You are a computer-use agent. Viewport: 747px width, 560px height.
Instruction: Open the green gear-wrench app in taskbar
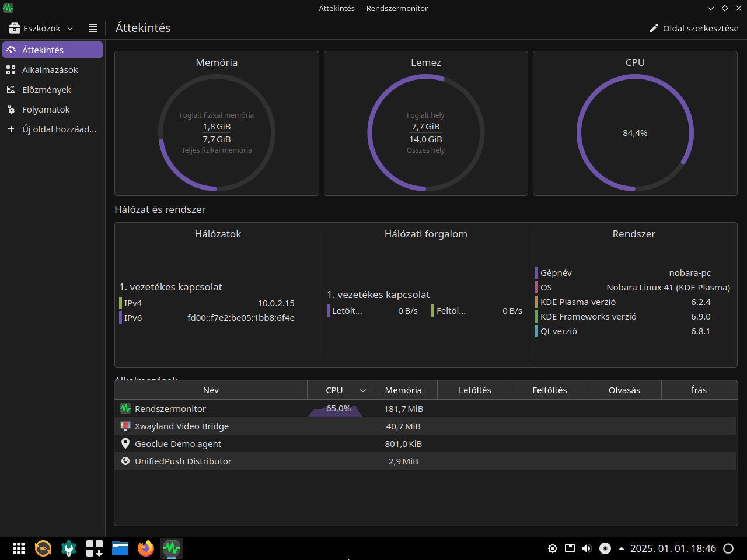[x=69, y=548]
